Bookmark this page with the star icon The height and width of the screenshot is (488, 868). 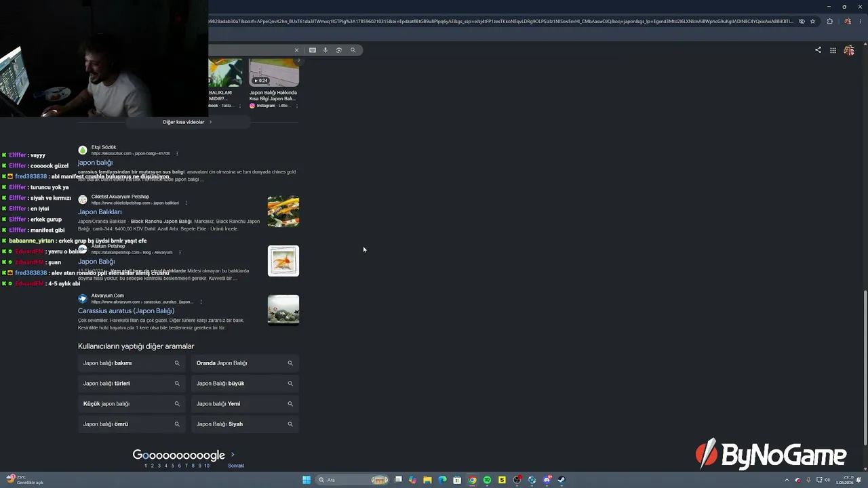[812, 21]
